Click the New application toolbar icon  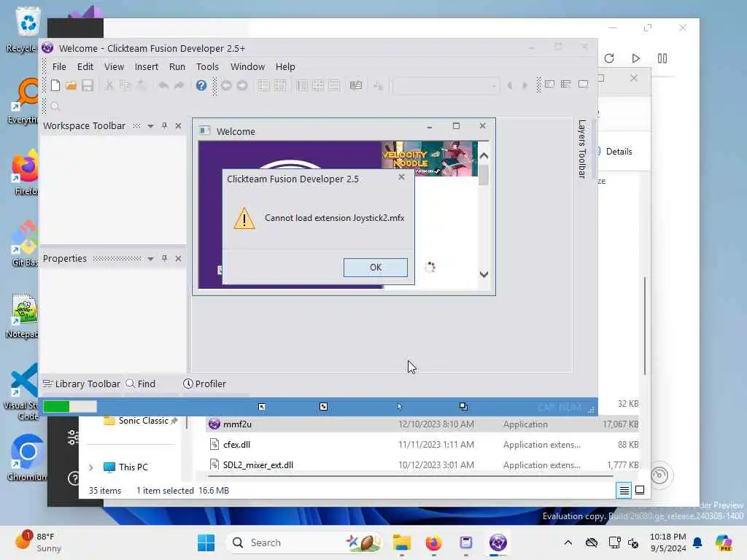coord(55,85)
